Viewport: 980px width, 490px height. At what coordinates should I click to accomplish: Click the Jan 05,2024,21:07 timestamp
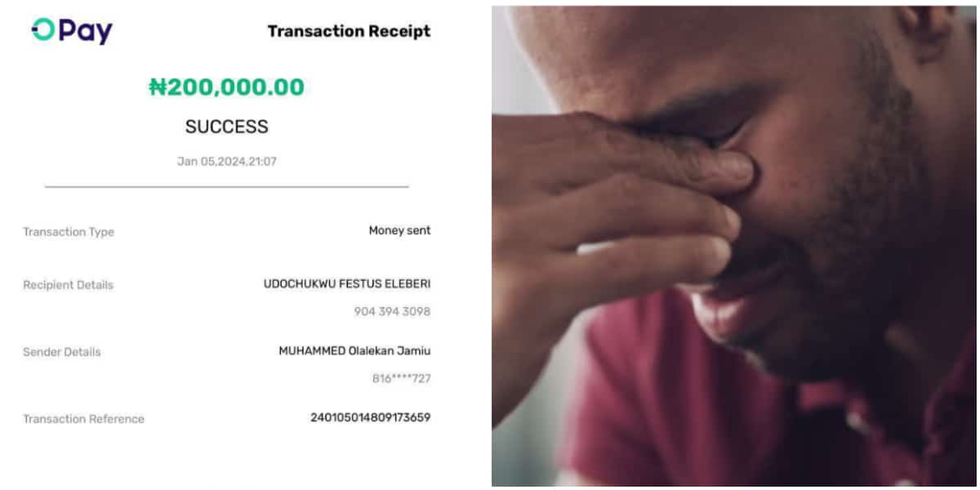226,162
